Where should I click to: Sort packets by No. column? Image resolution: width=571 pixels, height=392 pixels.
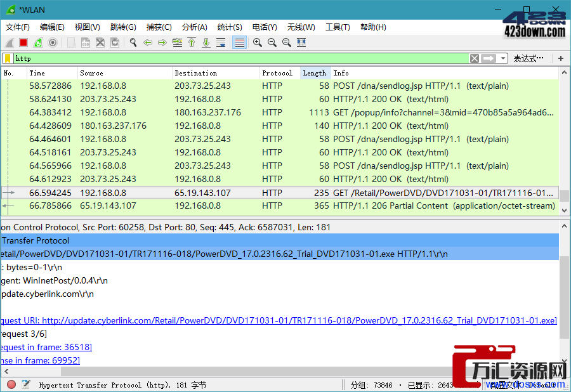[14, 73]
